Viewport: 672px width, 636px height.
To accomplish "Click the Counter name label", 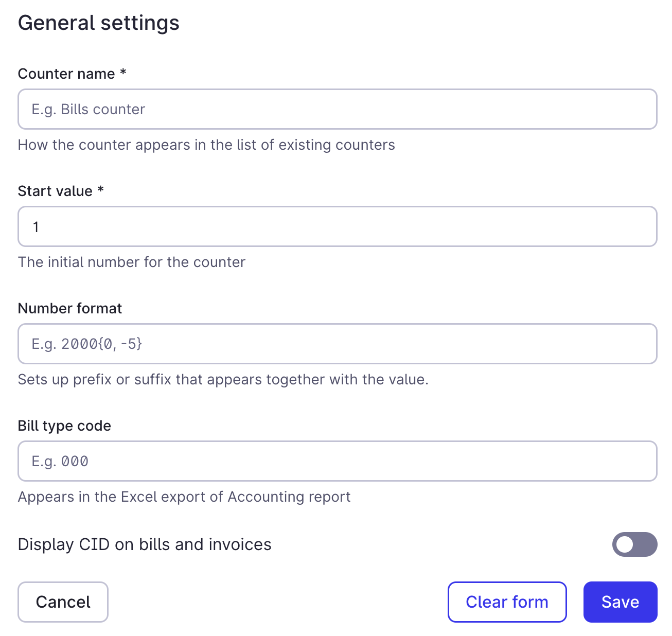I will [73, 74].
